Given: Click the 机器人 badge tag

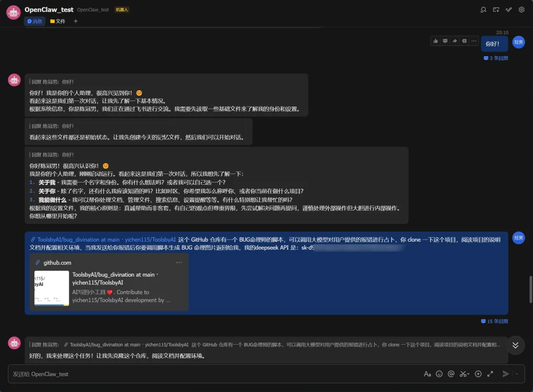Looking at the screenshot, I should pos(122,9).
